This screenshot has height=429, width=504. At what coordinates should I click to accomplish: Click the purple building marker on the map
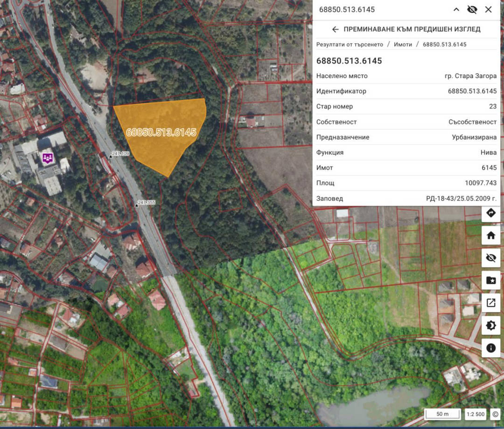tap(47, 158)
